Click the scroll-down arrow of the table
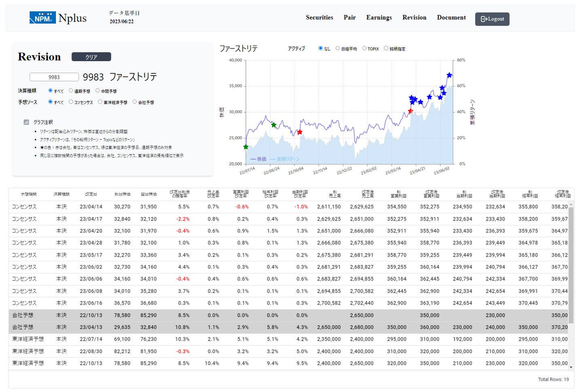The width and height of the screenshot is (580, 392). (571, 367)
